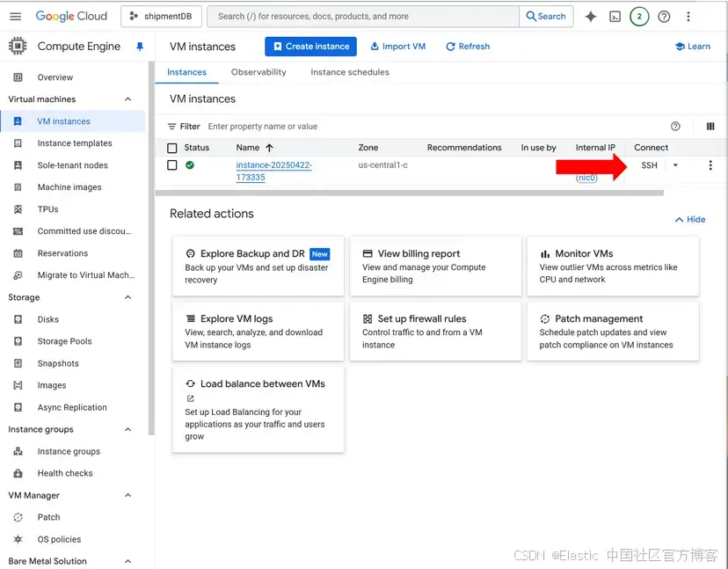728x569 pixels.
Task: Click the Disks sidebar icon
Action: click(x=18, y=319)
